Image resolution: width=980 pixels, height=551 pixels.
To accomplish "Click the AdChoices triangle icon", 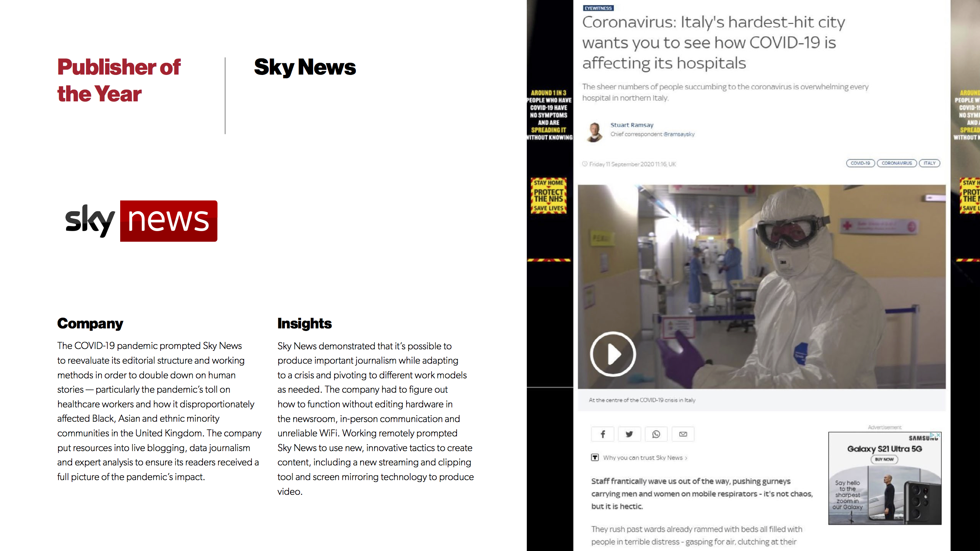I will [933, 435].
